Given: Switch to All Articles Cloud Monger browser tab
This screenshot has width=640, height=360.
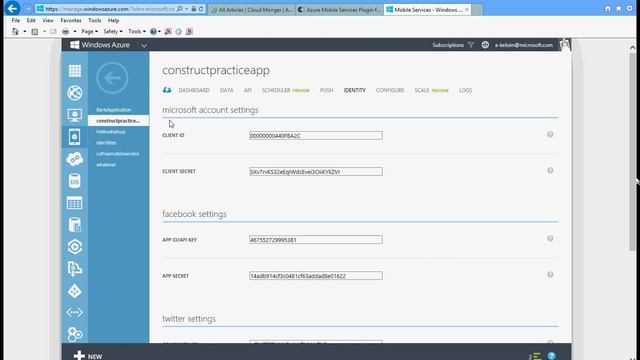Looking at the screenshot, I should (251, 9).
